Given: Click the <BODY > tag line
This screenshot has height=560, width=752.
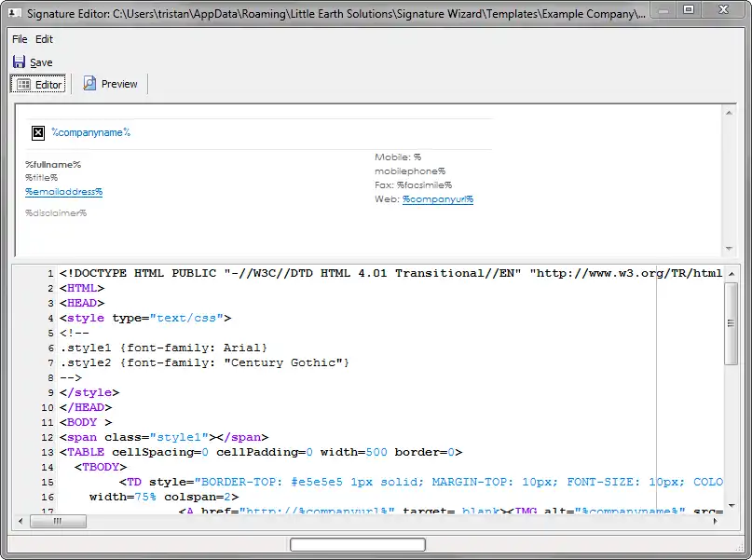Looking at the screenshot, I should click(x=86, y=422).
